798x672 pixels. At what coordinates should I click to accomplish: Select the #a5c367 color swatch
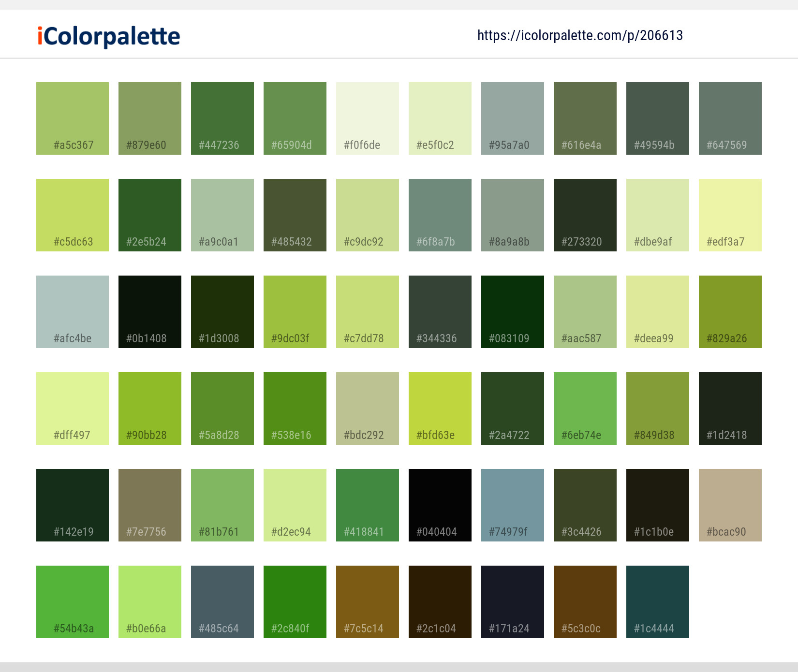pos(73,118)
